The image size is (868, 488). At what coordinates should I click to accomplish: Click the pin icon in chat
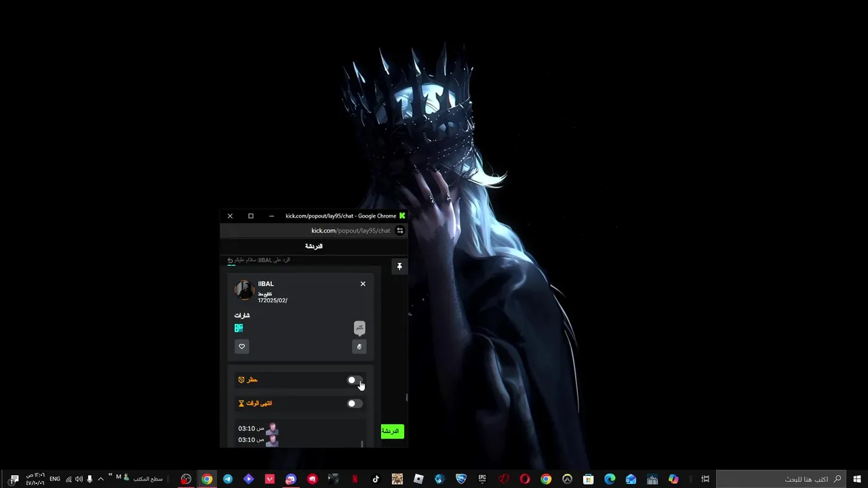pyautogui.click(x=399, y=266)
